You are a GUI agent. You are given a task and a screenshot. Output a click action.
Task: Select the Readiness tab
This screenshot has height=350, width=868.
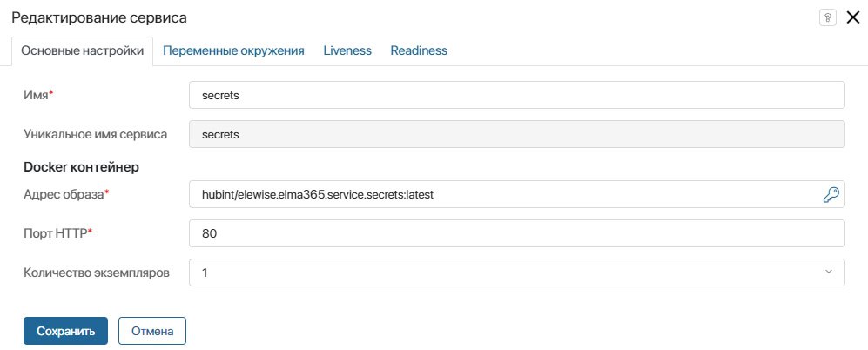419,51
